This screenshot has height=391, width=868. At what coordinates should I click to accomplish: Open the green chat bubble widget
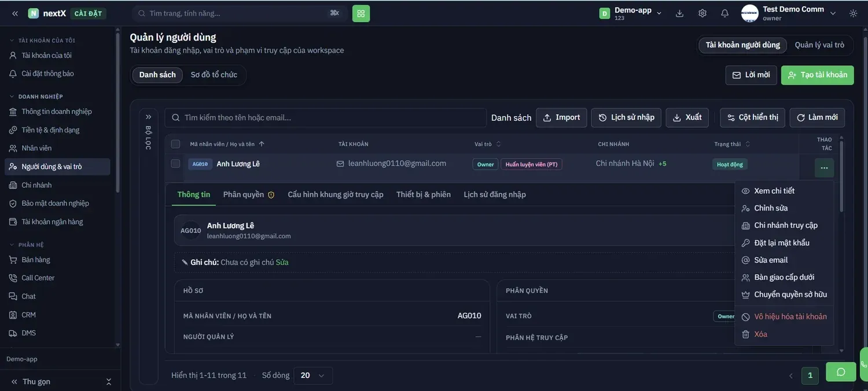841,372
